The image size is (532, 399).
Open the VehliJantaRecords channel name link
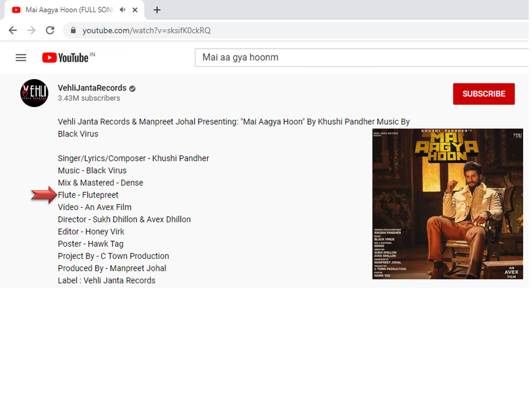[x=92, y=88]
